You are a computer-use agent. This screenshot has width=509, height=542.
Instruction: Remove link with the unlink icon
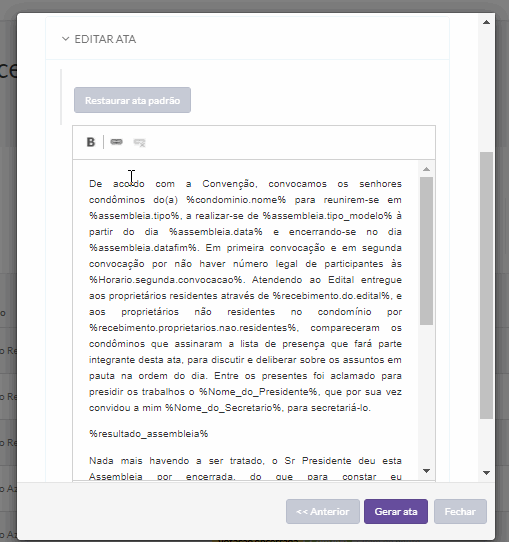click(x=140, y=142)
